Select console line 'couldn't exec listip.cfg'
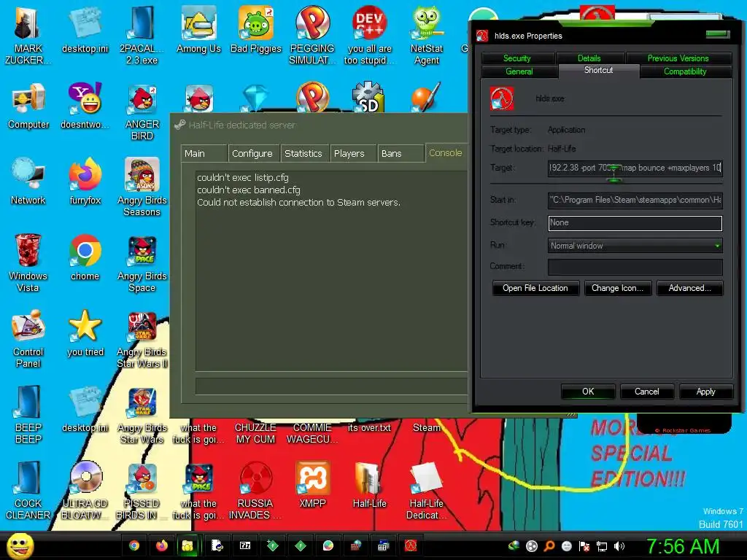The image size is (747, 560). pos(243,178)
